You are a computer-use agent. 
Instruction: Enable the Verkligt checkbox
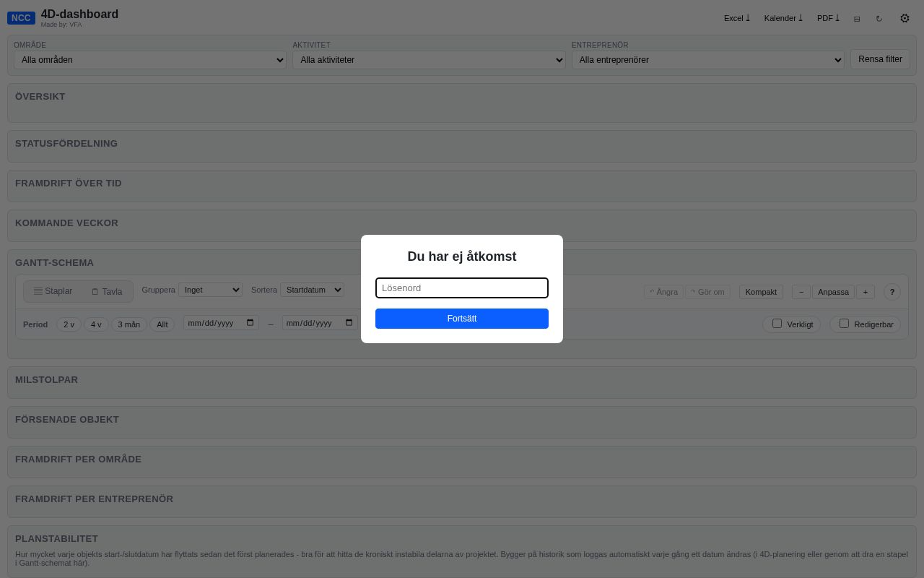pyautogui.click(x=777, y=323)
